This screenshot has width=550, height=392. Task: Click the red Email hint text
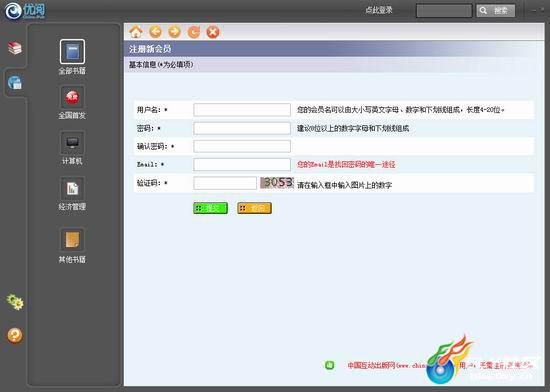click(x=346, y=164)
